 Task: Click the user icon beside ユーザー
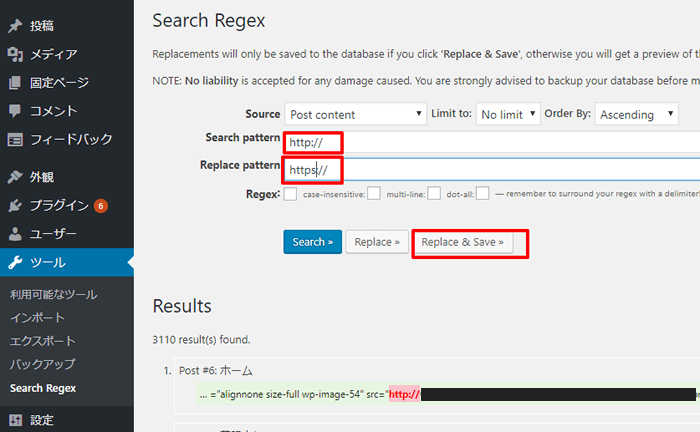(x=15, y=234)
